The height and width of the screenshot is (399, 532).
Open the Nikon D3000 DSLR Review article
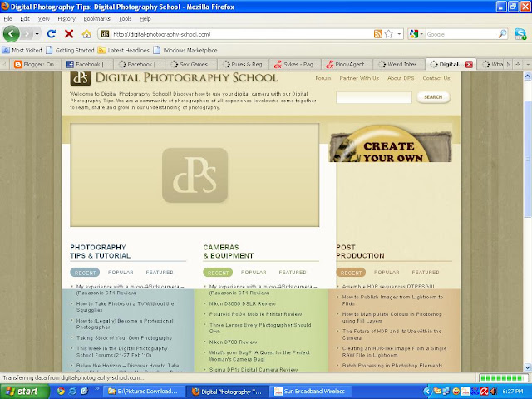[242, 303]
